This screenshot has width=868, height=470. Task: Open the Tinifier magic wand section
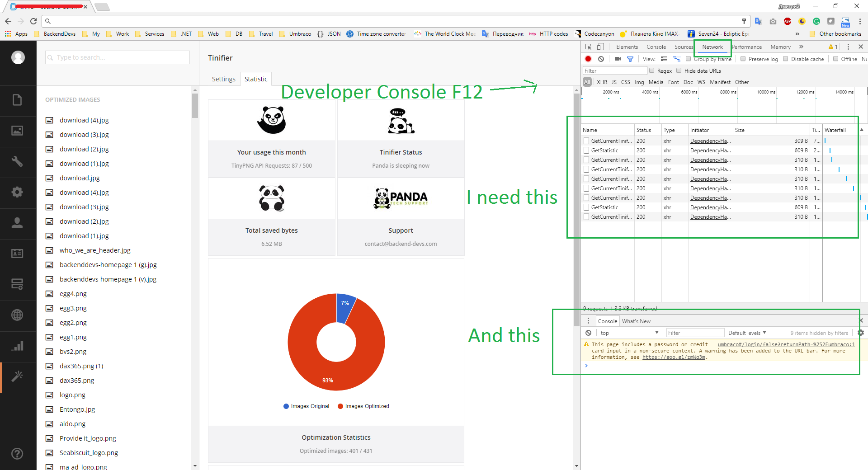click(17, 376)
